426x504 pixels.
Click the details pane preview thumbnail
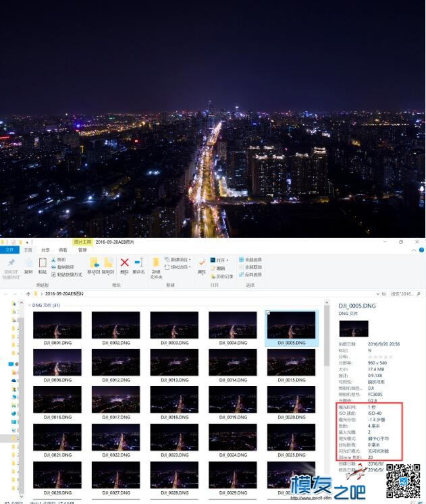(x=354, y=329)
